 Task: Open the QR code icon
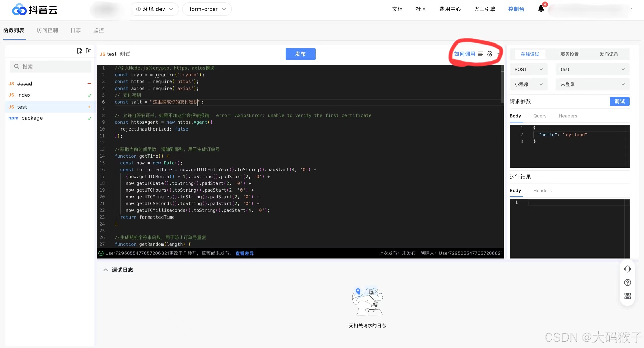[627, 296]
